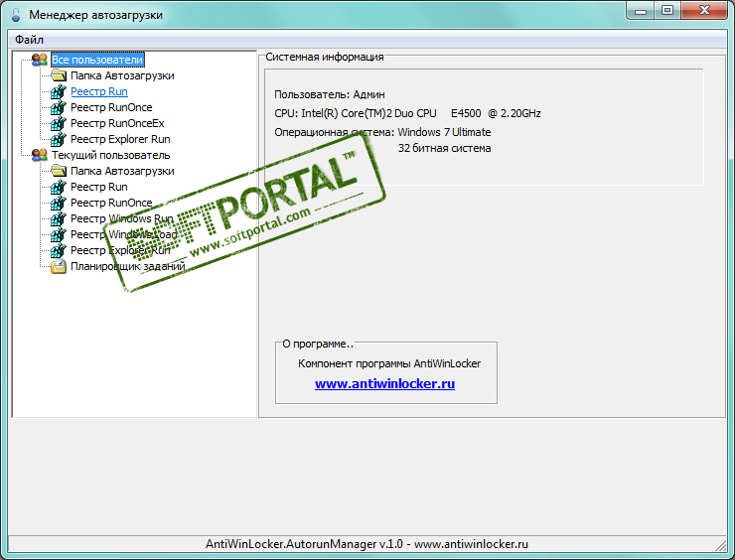735x560 pixels.
Task: Click the window resize grip in status bar
Action: (x=720, y=545)
